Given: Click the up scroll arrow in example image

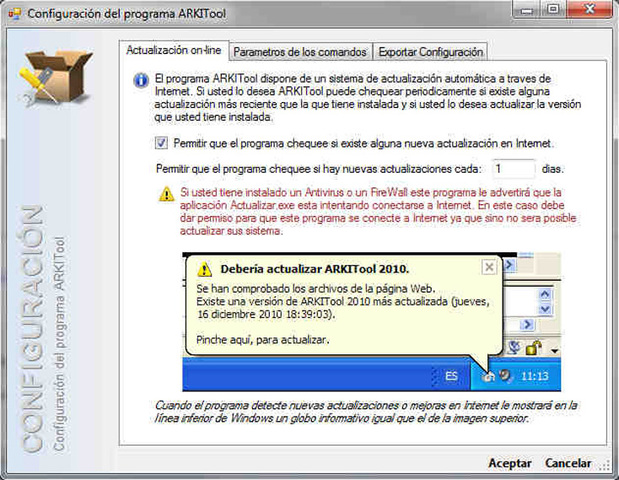Looking at the screenshot, I should (x=545, y=294).
